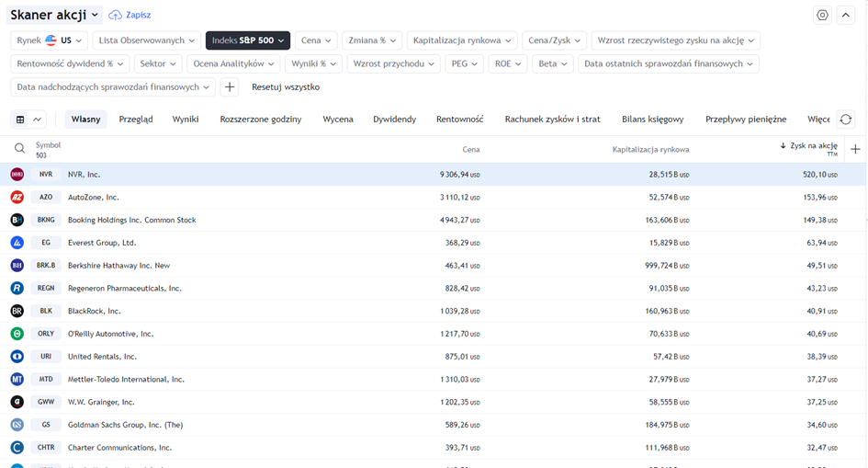Open the Skaner akcji title menu
Viewport: 868px width, 468px height.
point(55,15)
